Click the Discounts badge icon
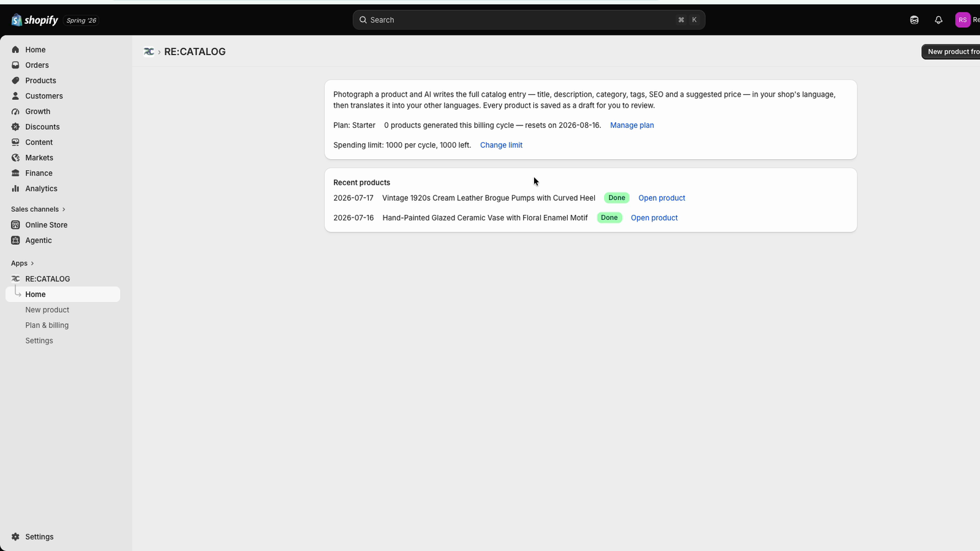Image resolution: width=980 pixels, height=551 pixels. click(x=15, y=127)
